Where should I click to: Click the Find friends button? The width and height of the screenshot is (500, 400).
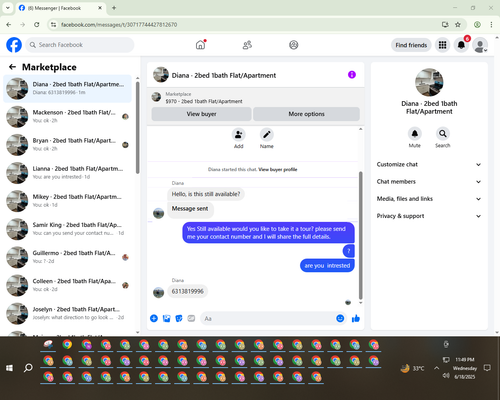coord(411,45)
